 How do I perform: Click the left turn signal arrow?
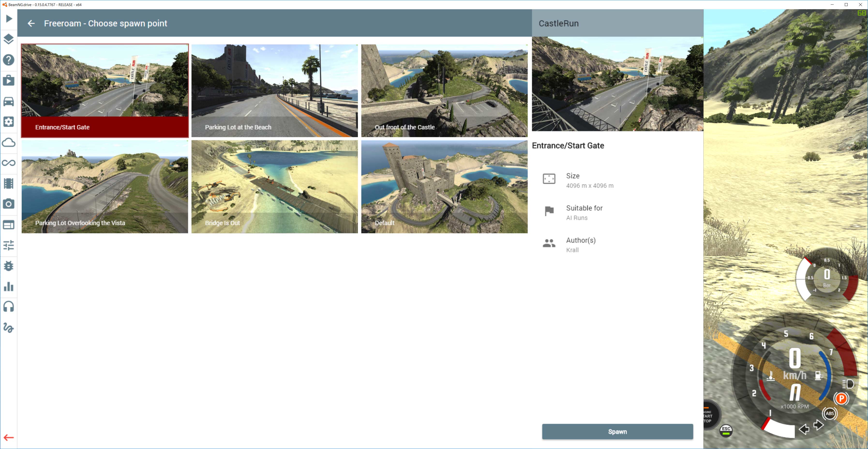[x=804, y=429]
